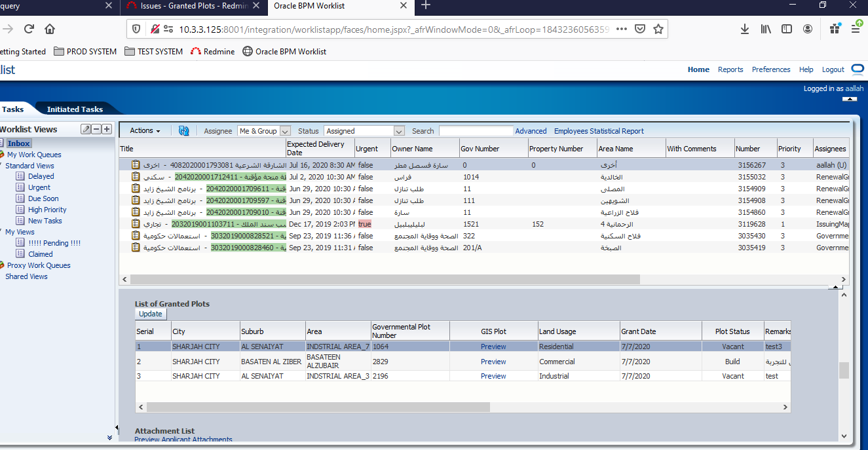Click Preview for plot 1064

click(493, 347)
